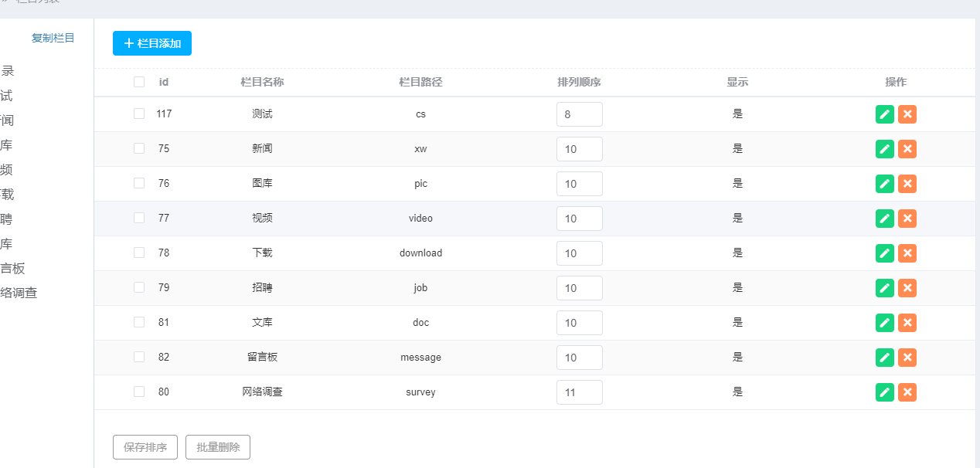The width and height of the screenshot is (980, 468).
Task: Click the green edit icon for 测试 row
Action: tap(885, 114)
